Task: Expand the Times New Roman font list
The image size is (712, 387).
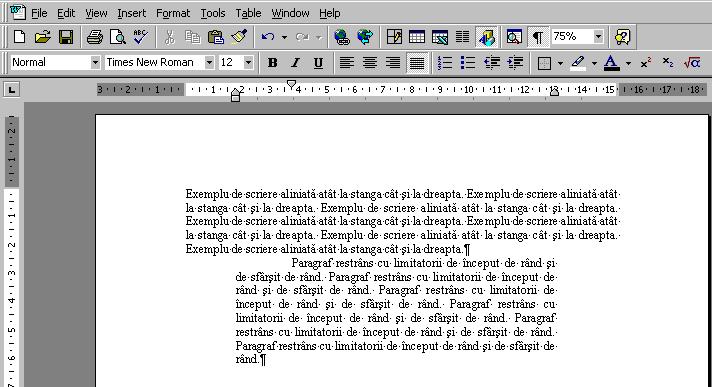Action: point(209,62)
